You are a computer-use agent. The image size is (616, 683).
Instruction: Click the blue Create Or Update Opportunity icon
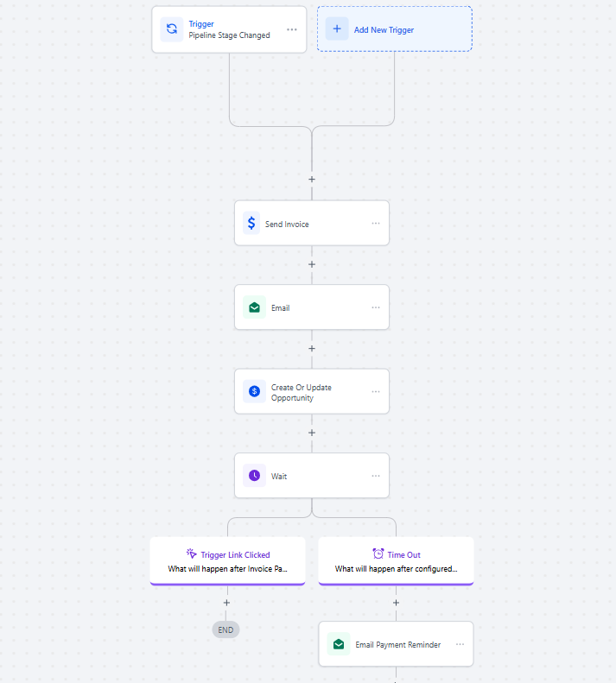pos(254,391)
